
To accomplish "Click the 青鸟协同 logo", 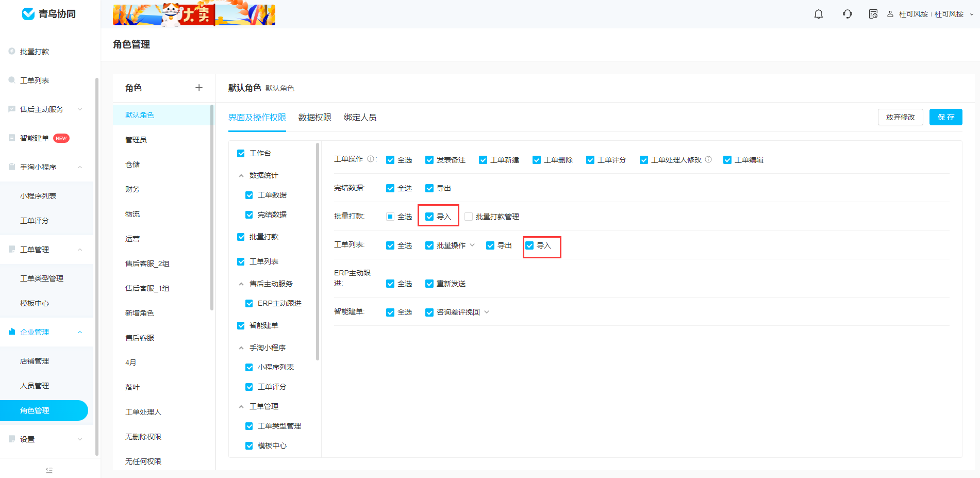I will [49, 14].
